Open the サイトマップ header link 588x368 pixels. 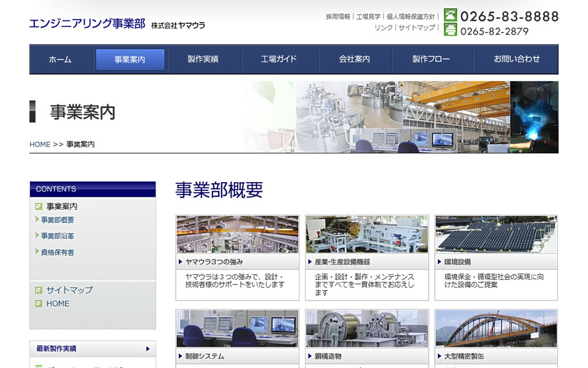point(417,28)
